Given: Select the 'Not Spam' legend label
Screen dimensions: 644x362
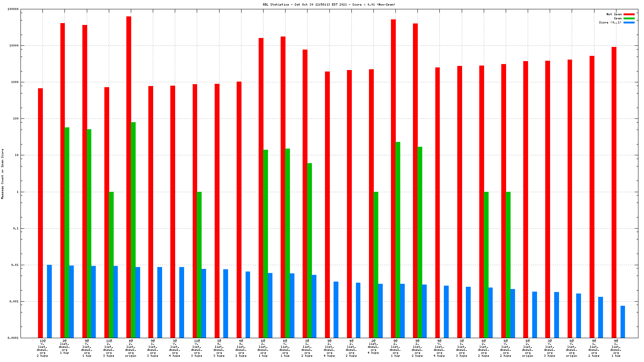Looking at the screenshot, I should tap(614, 14).
